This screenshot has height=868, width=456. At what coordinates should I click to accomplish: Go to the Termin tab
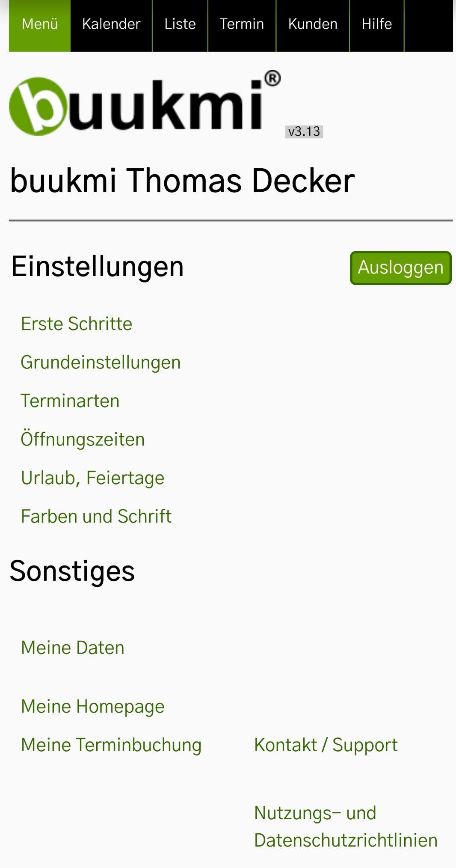[242, 24]
